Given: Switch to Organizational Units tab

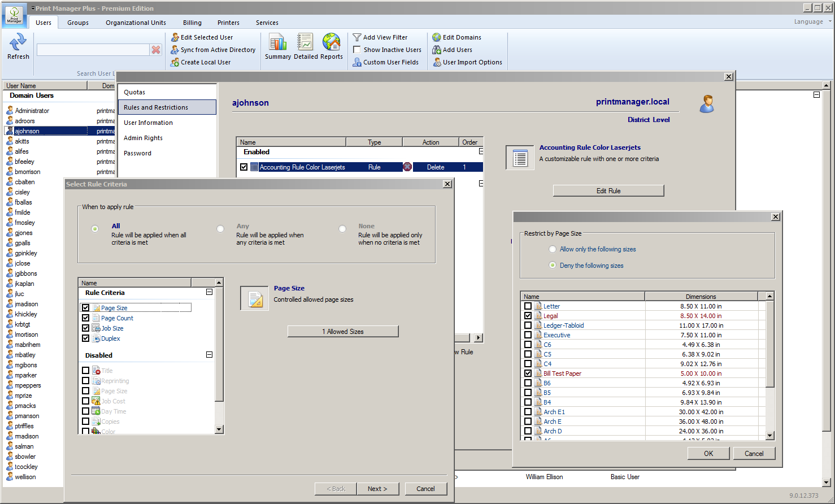Looking at the screenshot, I should click(x=136, y=23).
